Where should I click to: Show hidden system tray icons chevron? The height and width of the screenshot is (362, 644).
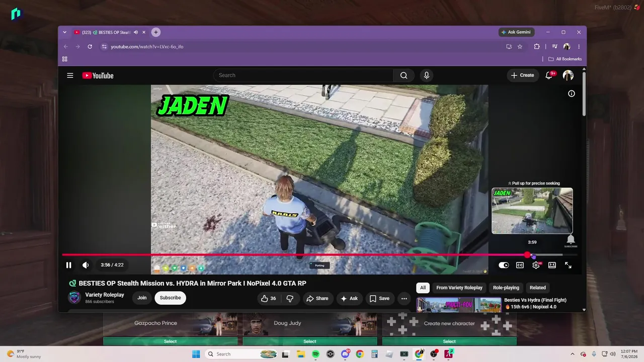click(x=572, y=354)
